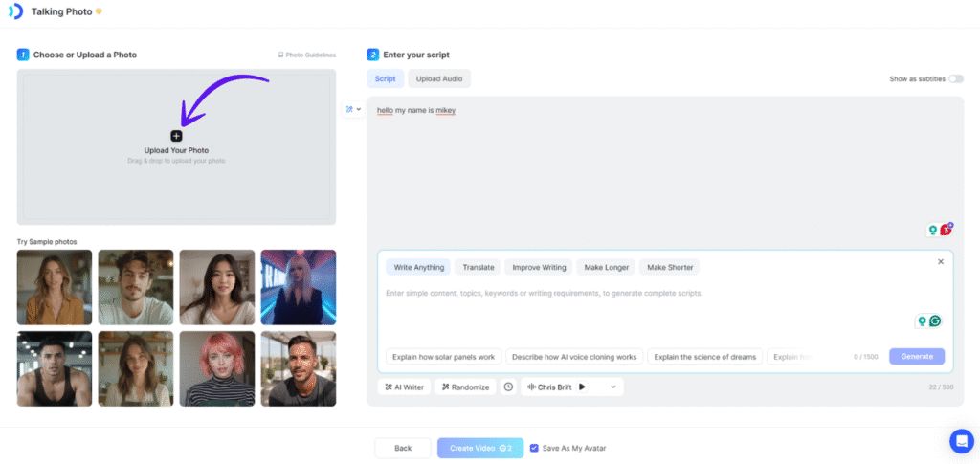Click the red extension badge icon in the script area
The width and height of the screenshot is (980, 464).
[947, 230]
